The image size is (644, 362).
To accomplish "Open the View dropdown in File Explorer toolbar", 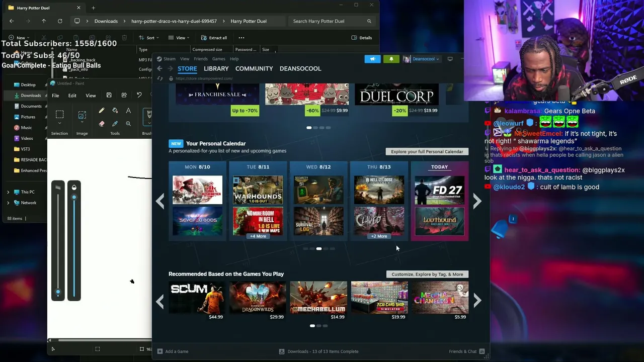I will [179, 38].
